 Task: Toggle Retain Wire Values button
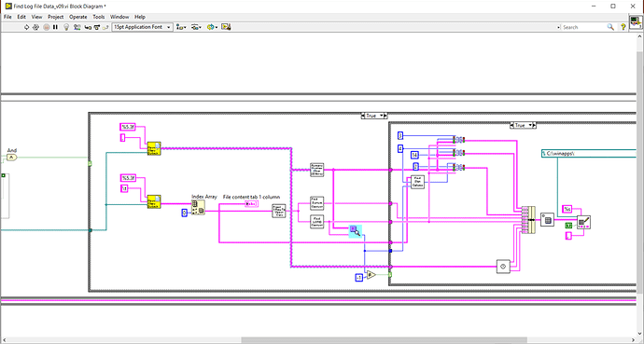tap(77, 27)
